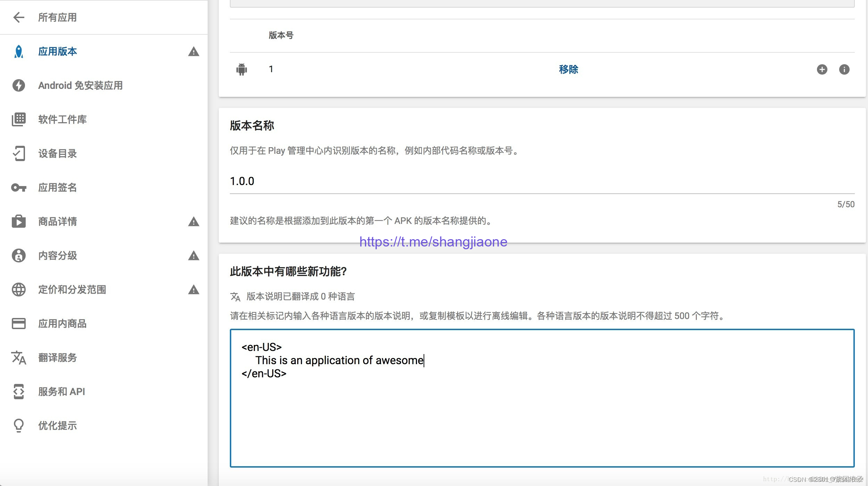Click the globe icon for 定价和分发范围
Screen dimensions: 868x486
point(19,290)
